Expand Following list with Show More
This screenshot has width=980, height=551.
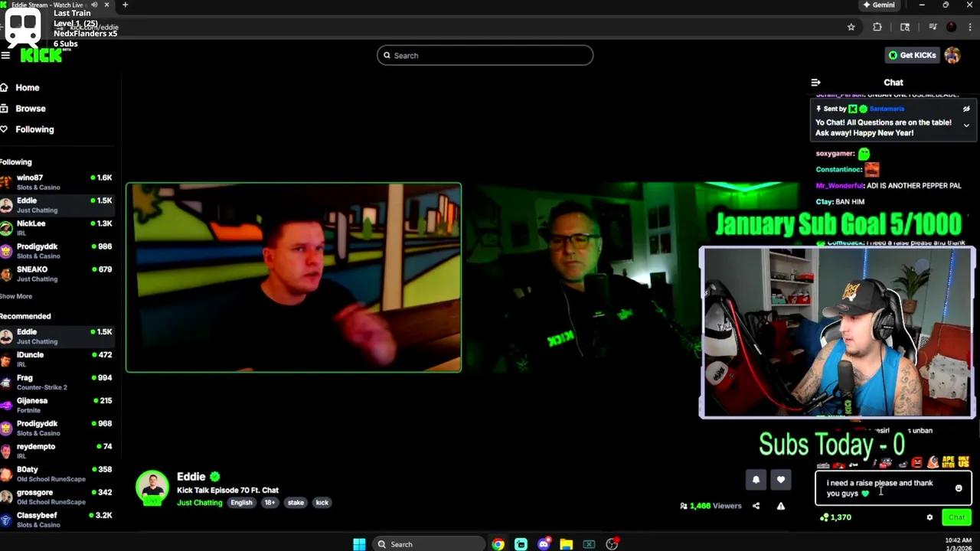point(16,296)
